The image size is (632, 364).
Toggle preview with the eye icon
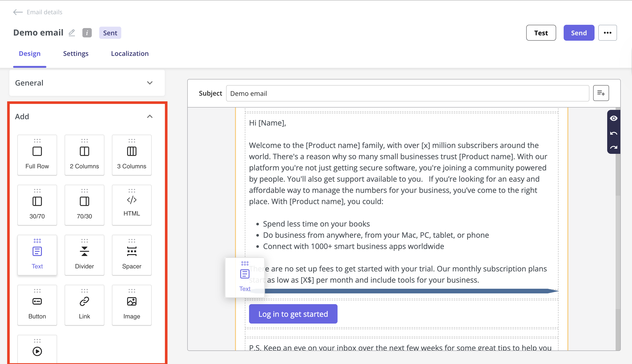tap(613, 118)
